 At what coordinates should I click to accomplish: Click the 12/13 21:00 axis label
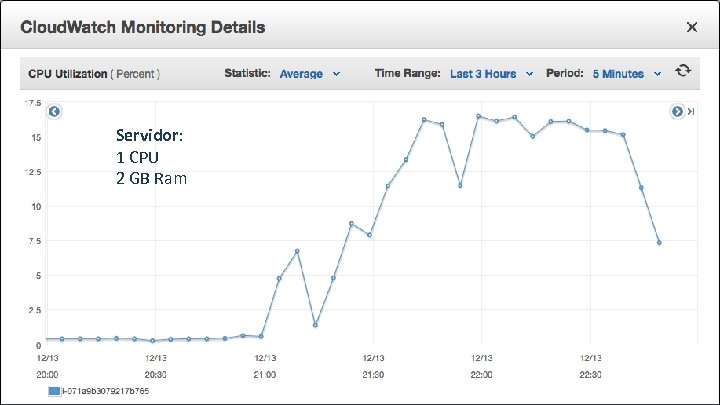pyautogui.click(x=265, y=366)
